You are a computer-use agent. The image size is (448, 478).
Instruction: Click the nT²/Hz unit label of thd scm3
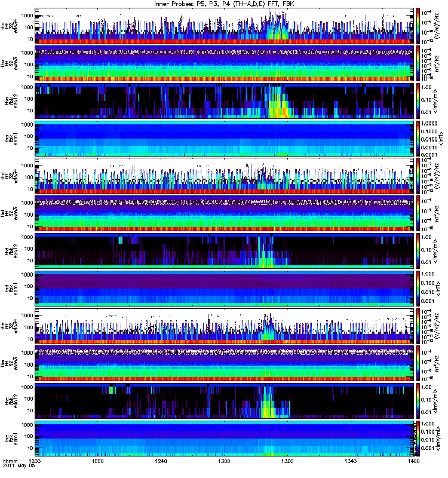(x=437, y=213)
